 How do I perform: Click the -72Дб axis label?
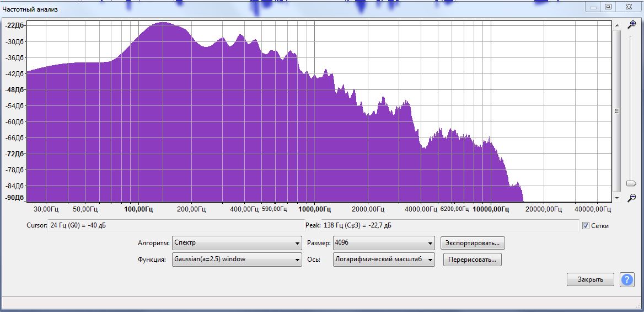(15, 154)
